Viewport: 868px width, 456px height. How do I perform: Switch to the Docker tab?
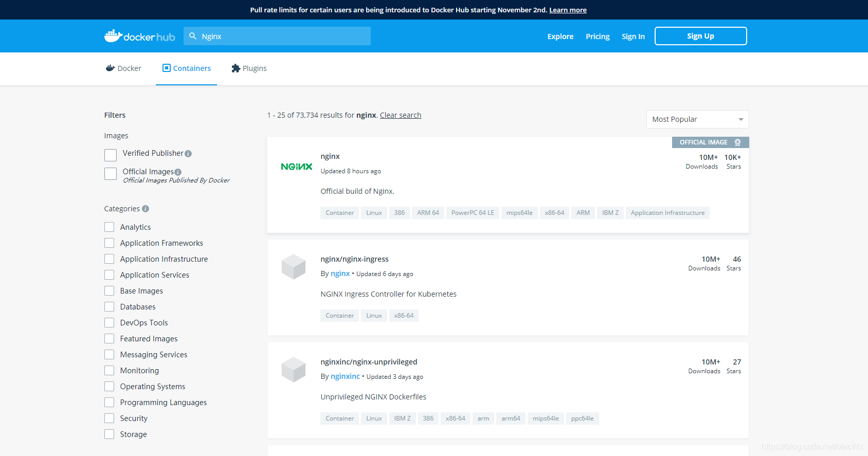pos(123,68)
